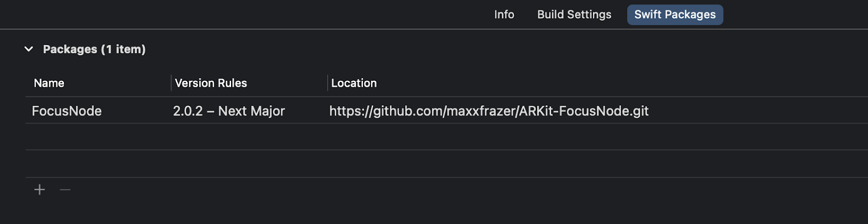The width and height of the screenshot is (868, 224).
Task: Click the ARKit-FocusNode GitHub URL
Action: click(x=489, y=111)
